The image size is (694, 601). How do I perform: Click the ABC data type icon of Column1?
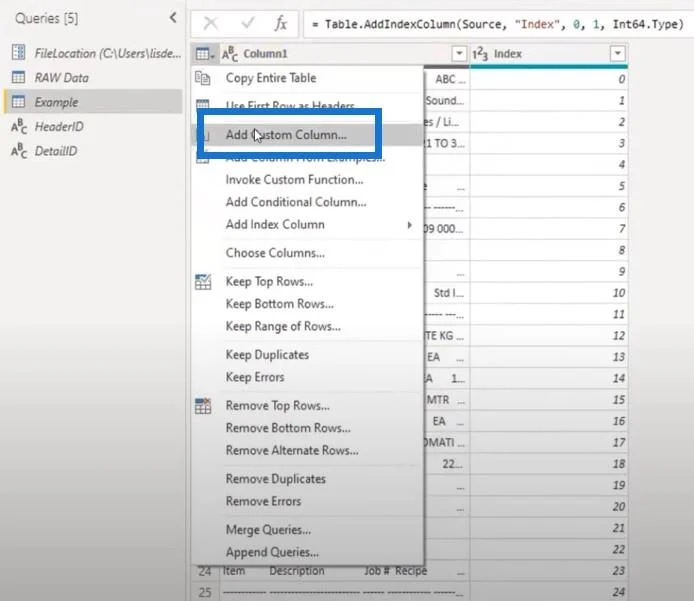click(x=230, y=54)
